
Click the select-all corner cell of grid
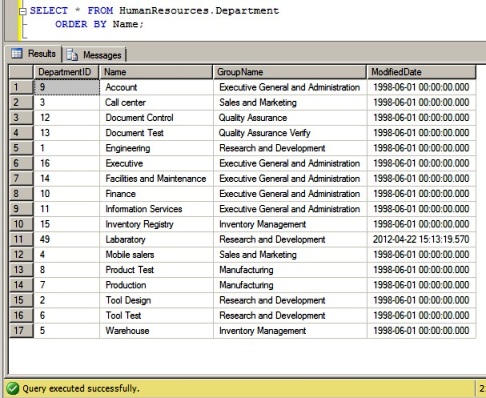[x=21, y=72]
